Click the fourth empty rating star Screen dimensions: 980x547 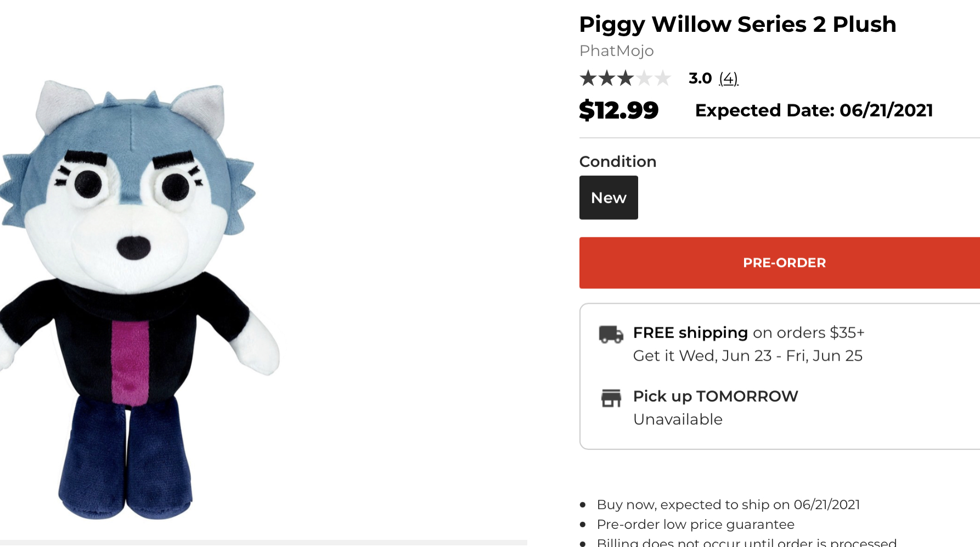(644, 79)
